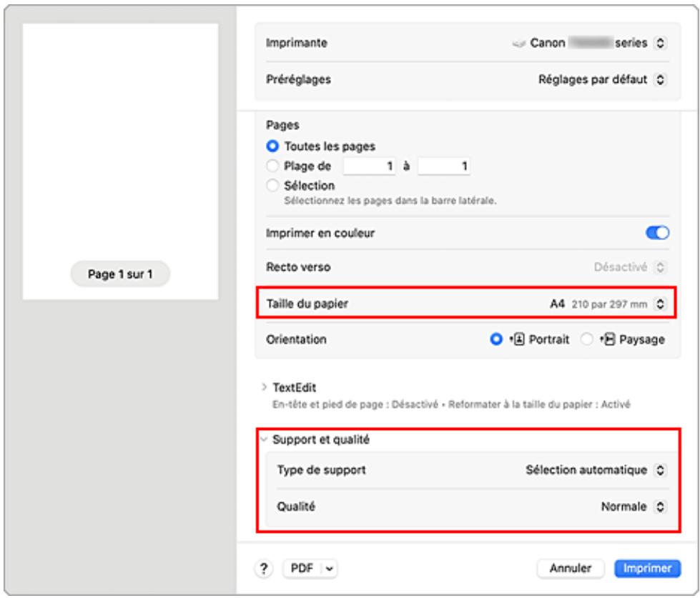Toggle the Imprimer en couleur switch
700x598 pixels.
[656, 232]
